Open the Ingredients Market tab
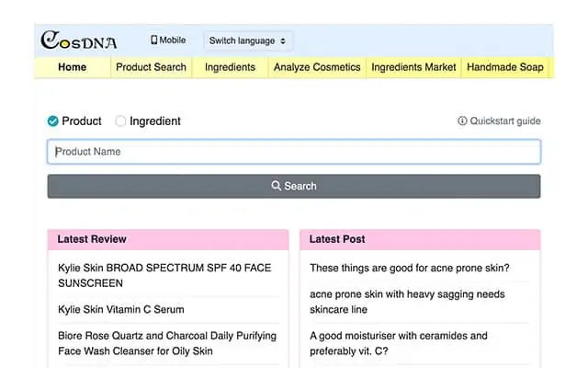Screen dimensions: 588x368 (413, 67)
